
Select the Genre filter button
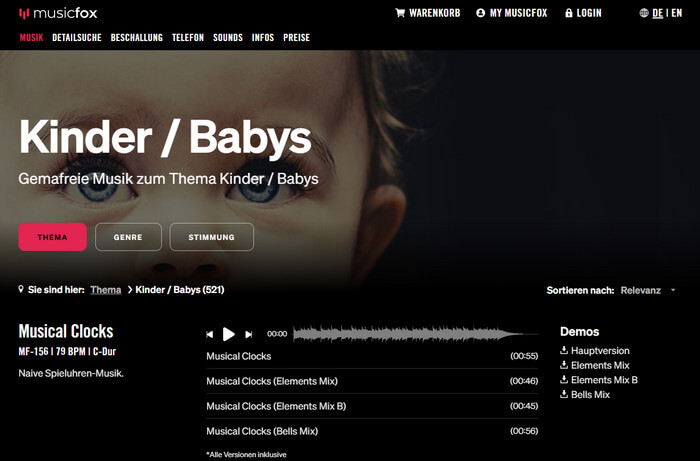coord(128,237)
